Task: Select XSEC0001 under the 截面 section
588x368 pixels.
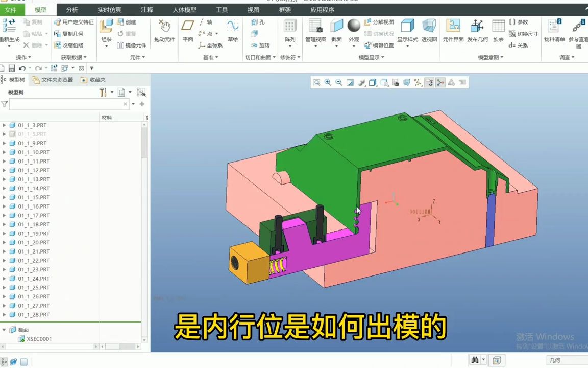Action: (39, 338)
